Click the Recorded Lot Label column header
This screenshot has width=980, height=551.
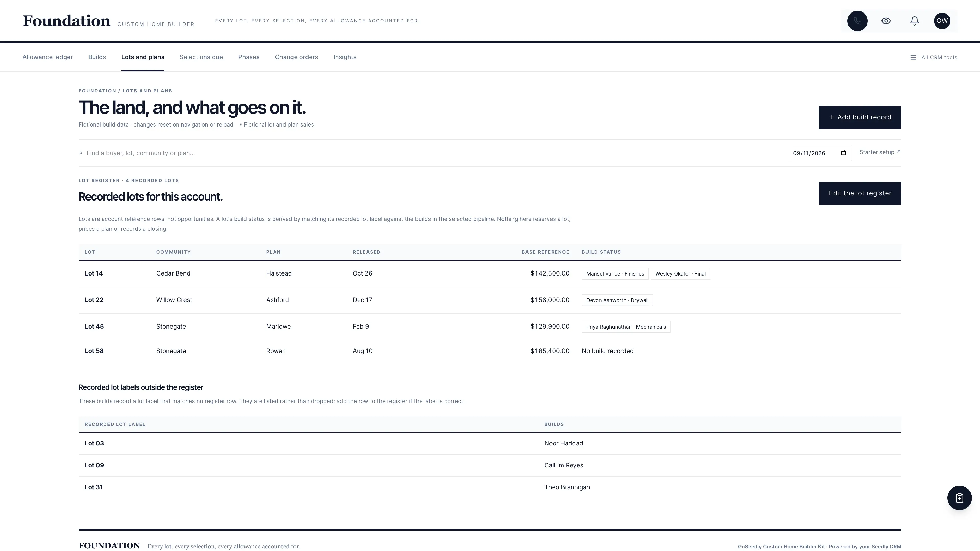115,424
